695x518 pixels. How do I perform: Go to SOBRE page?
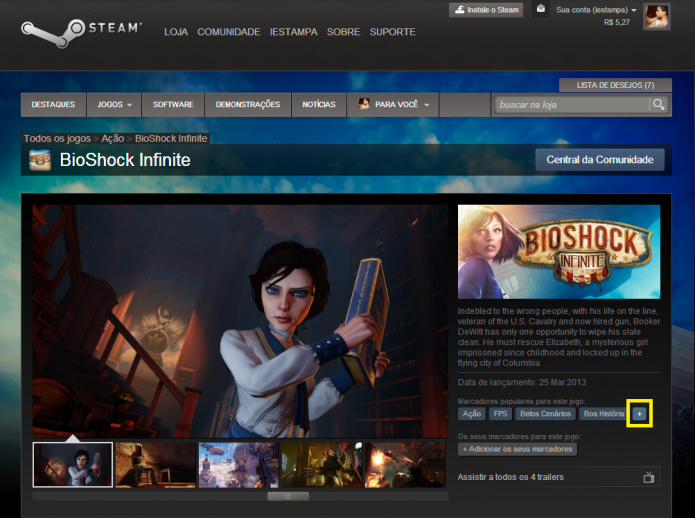344,32
